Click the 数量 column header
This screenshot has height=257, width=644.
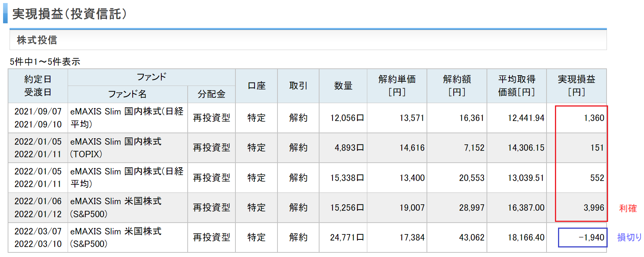tap(343, 86)
